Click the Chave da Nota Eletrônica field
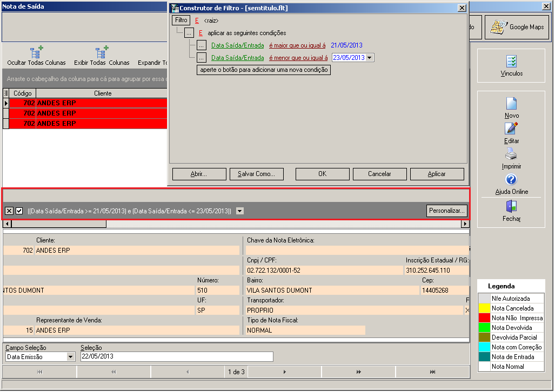The image size is (555, 392). [x=358, y=251]
